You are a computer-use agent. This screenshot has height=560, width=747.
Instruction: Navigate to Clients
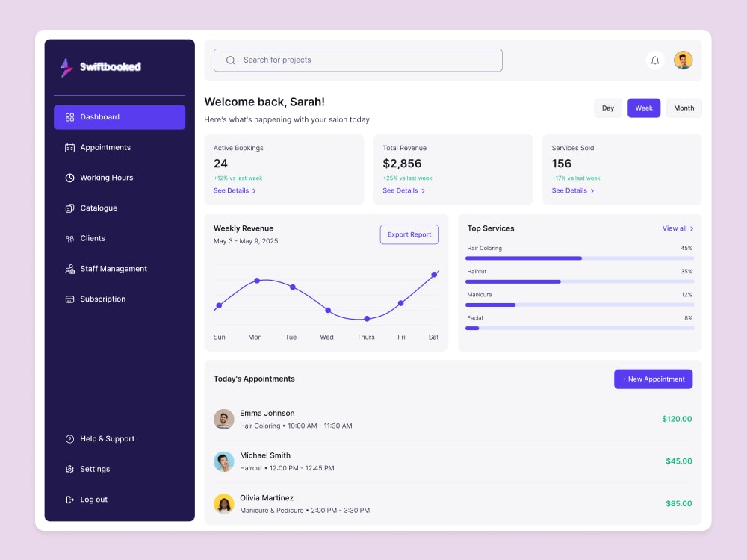point(120,239)
